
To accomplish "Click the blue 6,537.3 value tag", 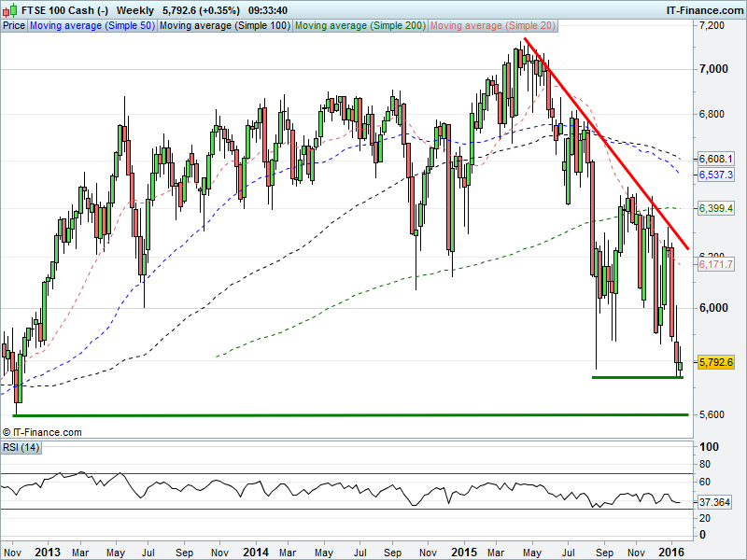I will coord(716,175).
